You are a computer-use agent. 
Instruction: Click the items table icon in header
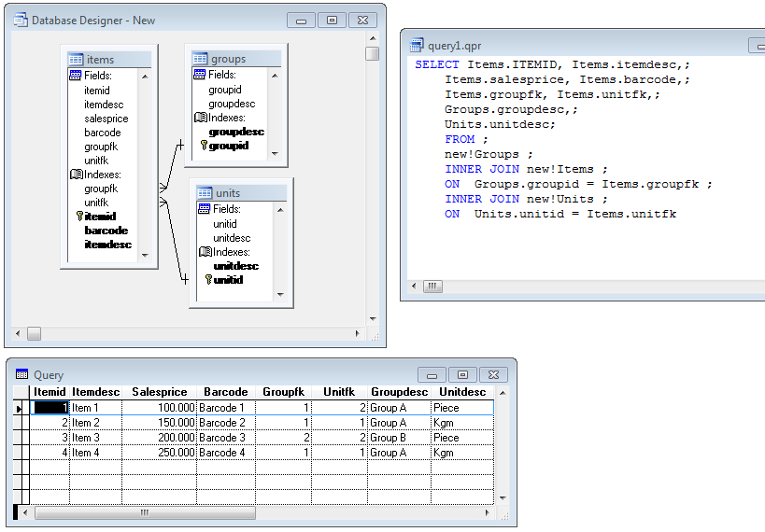coord(76,60)
